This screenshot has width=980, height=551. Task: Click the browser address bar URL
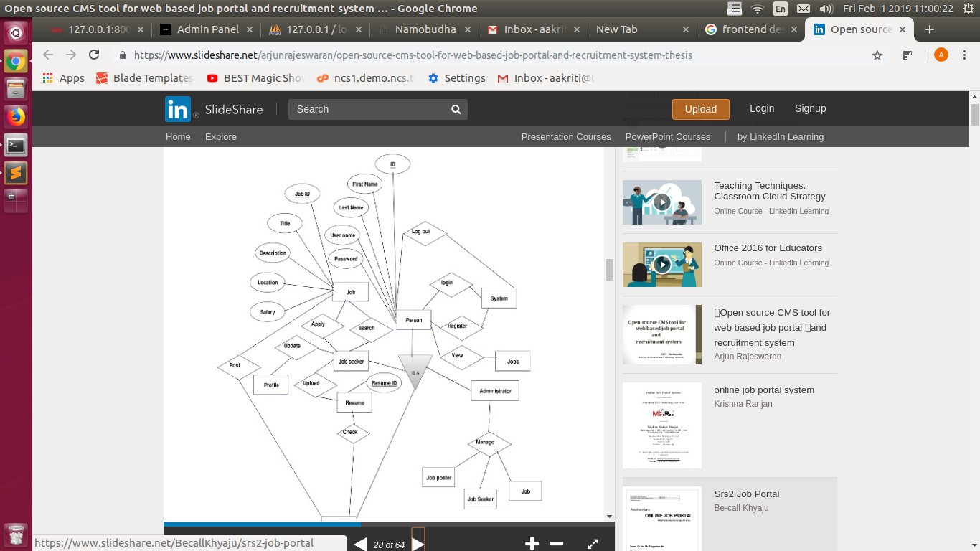pos(413,55)
